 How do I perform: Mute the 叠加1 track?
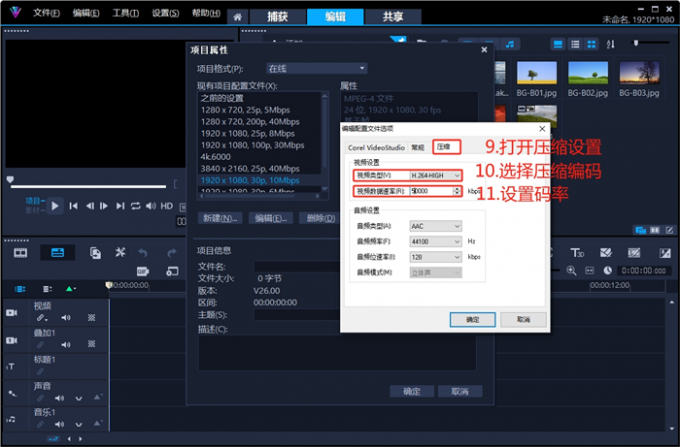point(65,345)
